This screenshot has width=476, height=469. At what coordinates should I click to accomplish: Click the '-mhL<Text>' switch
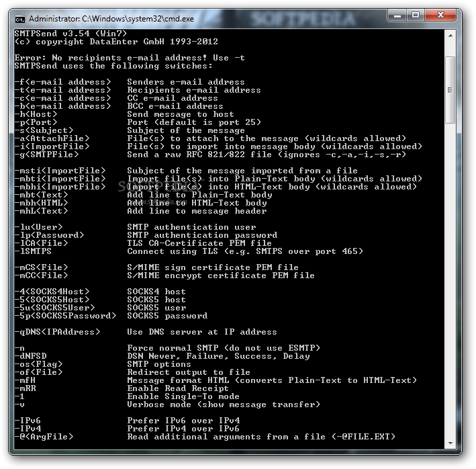tap(41, 211)
